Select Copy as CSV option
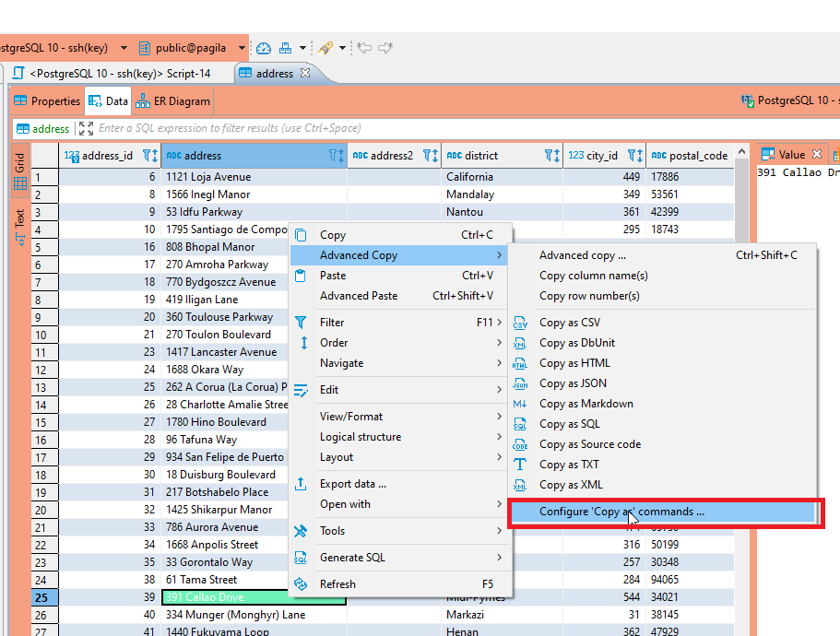This screenshot has width=840, height=636. [662, 323]
